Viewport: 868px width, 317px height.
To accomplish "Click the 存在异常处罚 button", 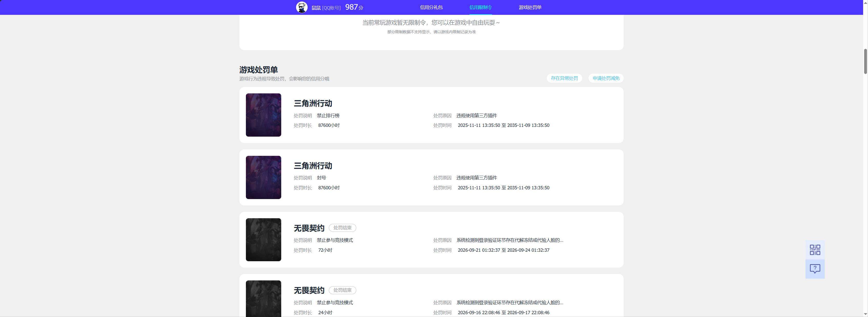I will (564, 78).
